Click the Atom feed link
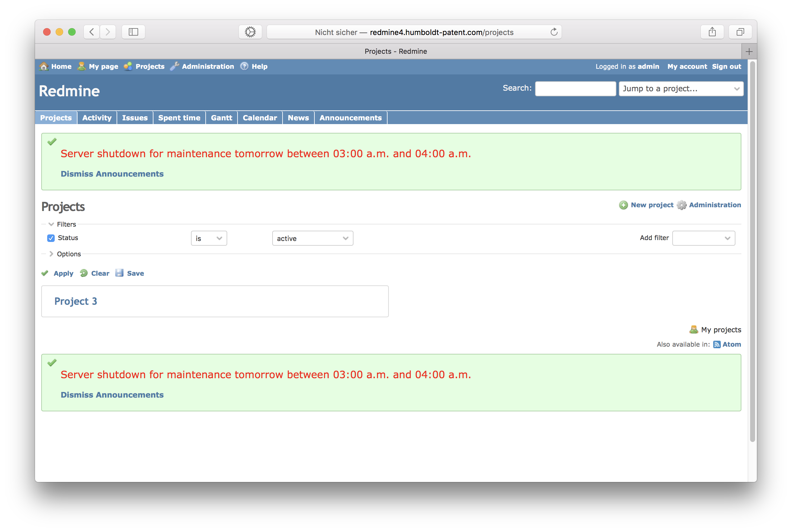792x532 pixels. [x=732, y=344]
